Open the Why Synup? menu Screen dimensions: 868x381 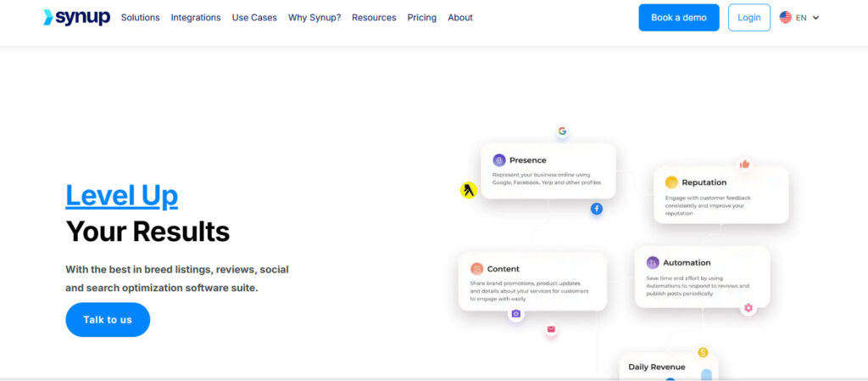(314, 17)
